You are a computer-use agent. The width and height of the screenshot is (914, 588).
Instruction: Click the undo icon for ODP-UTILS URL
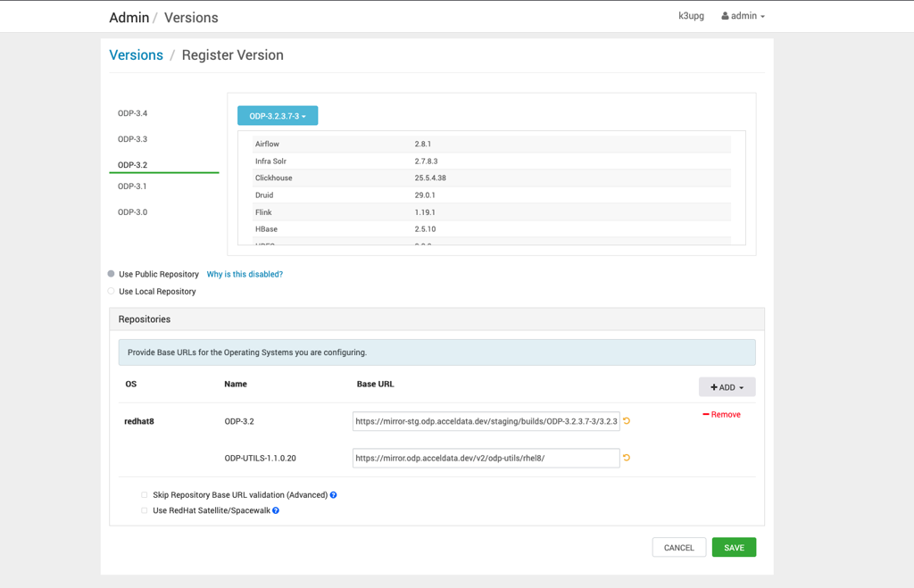tap(627, 458)
